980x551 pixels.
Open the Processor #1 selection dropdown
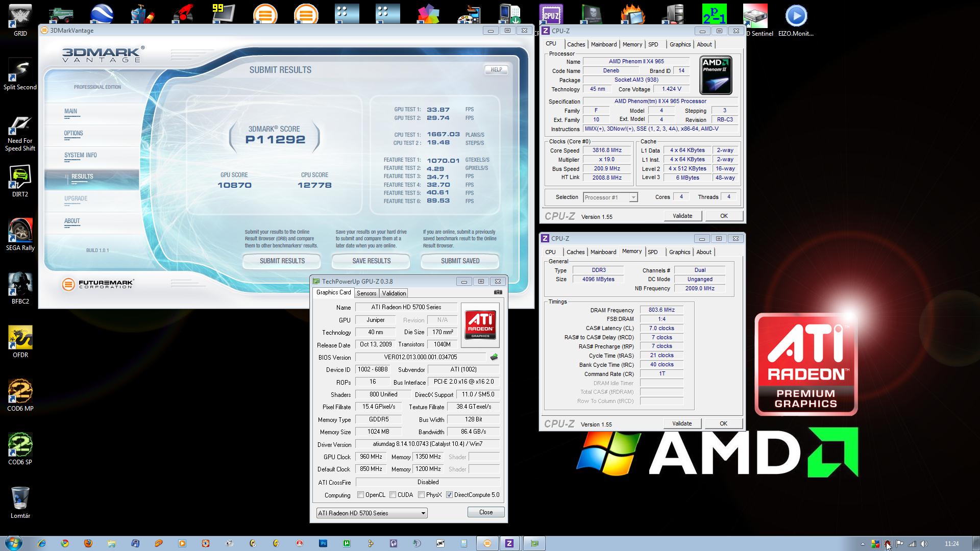coord(633,197)
